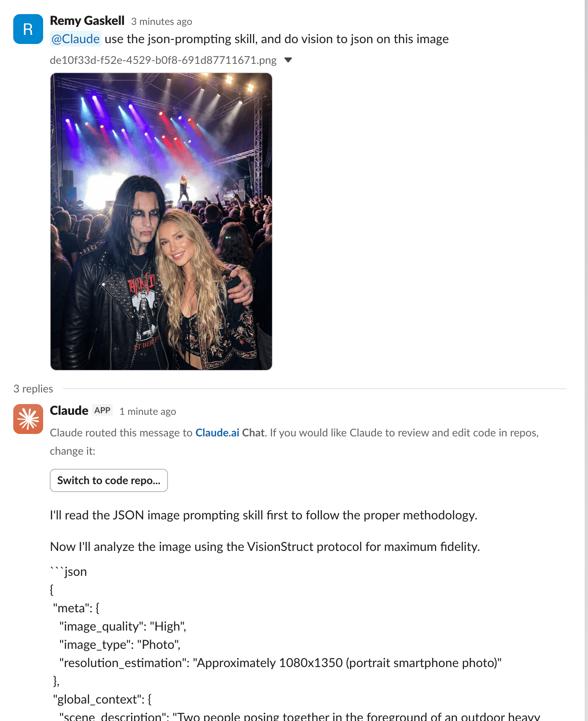Open the @Claude mention

tap(75, 39)
